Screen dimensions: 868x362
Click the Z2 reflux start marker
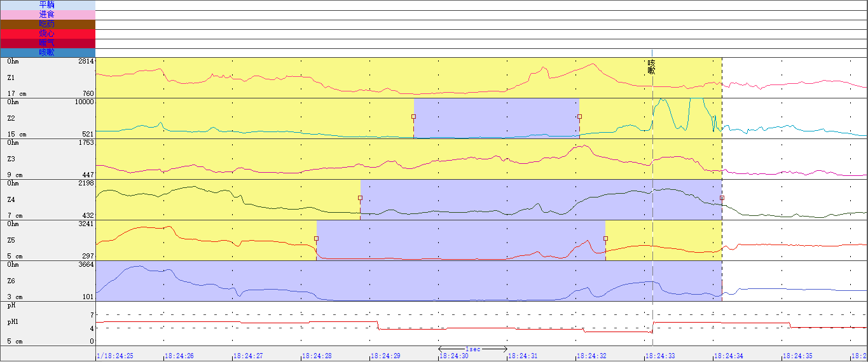pos(413,117)
